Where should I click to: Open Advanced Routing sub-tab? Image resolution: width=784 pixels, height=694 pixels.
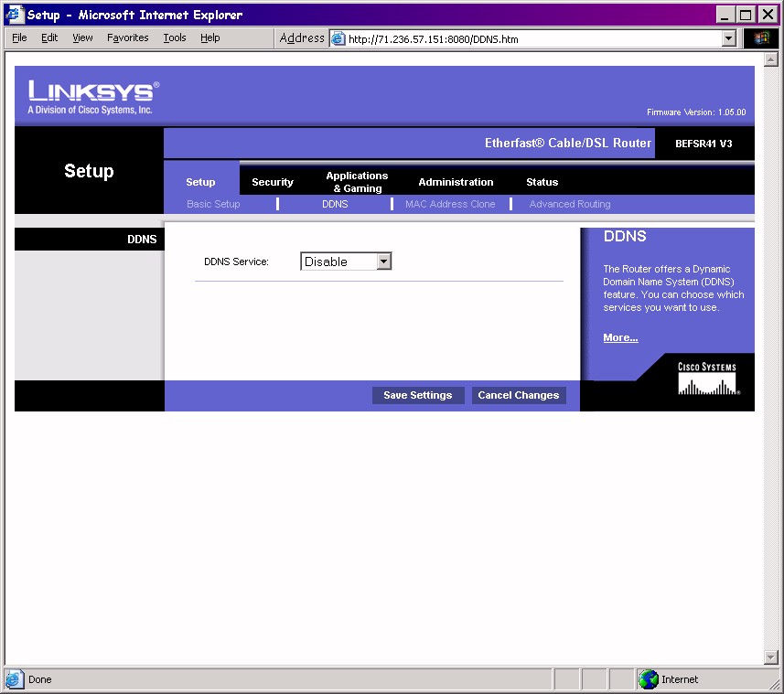pos(570,204)
